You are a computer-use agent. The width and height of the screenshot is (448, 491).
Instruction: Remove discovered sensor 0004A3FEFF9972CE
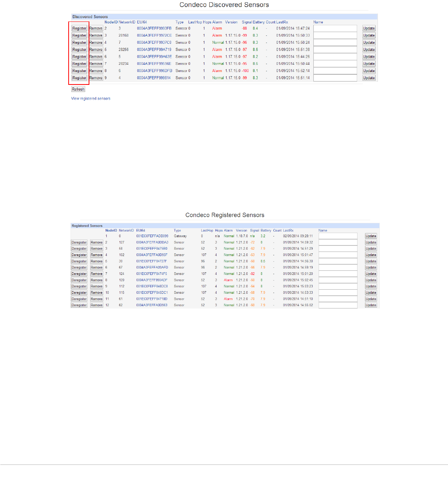point(96,35)
